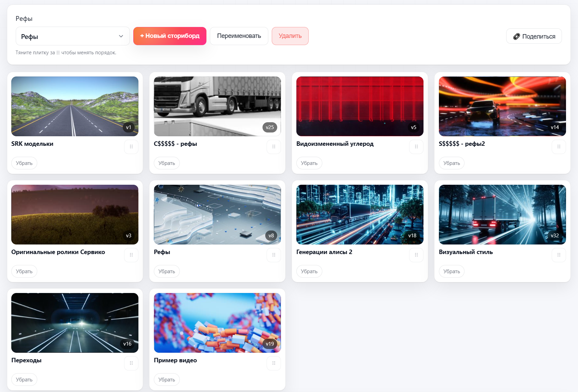Remove the SRK модельки tile with Убрать
The width and height of the screenshot is (578, 392).
click(x=24, y=163)
